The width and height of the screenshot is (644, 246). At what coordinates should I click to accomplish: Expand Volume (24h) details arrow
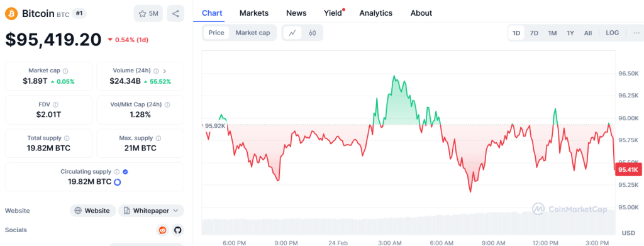(x=165, y=70)
